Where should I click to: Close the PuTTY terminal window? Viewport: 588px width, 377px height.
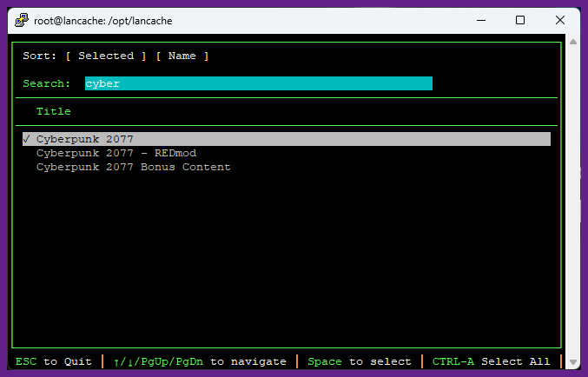click(560, 20)
